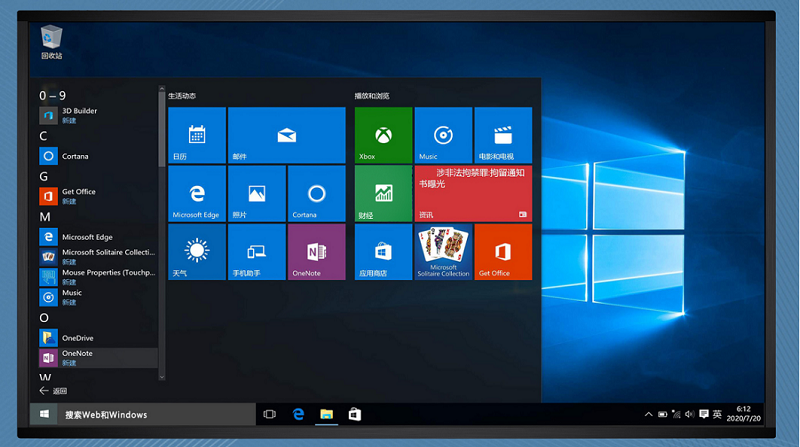This screenshot has height=447, width=800.
Task: Launch the green Xbox tile
Action: click(x=383, y=135)
